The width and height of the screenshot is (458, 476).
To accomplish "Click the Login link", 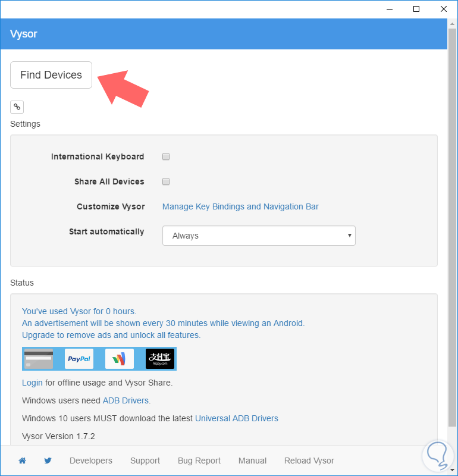I will tap(32, 383).
